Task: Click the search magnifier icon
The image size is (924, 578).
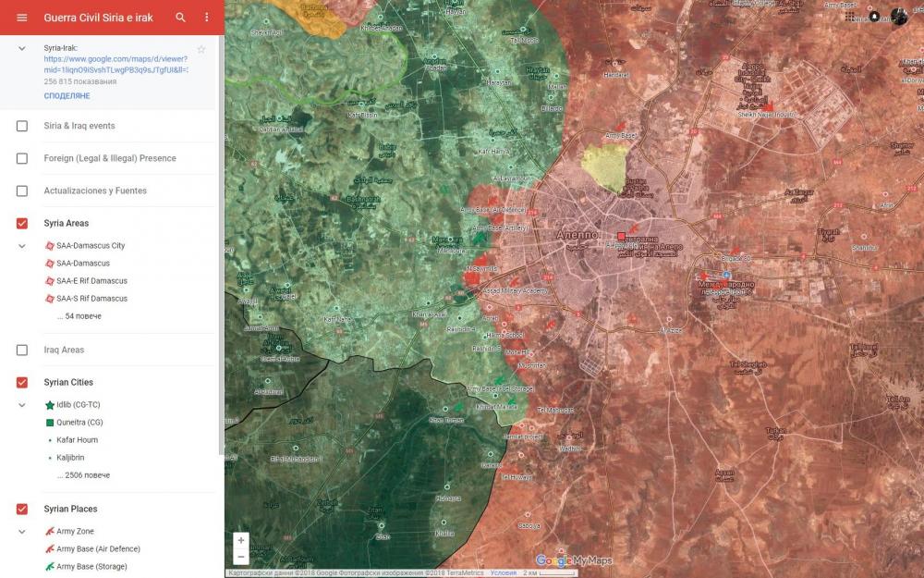Action: pos(181,18)
